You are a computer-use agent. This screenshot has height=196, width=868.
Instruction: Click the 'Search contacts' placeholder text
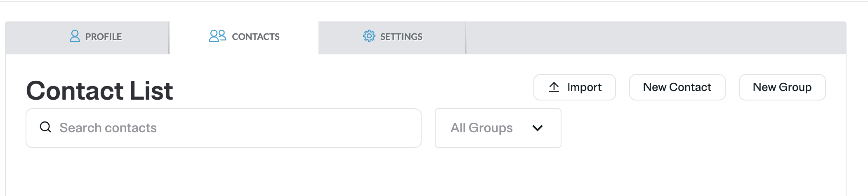point(108,128)
